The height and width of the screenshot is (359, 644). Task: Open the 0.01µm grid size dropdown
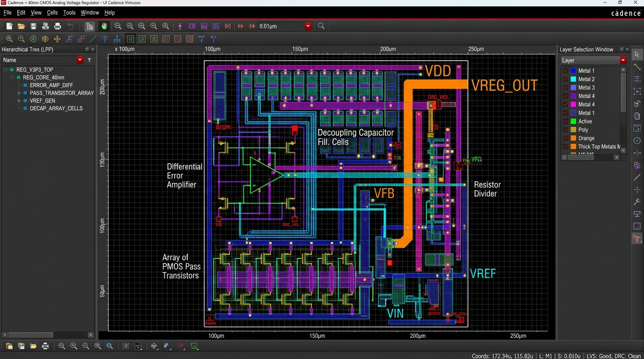(x=308, y=26)
